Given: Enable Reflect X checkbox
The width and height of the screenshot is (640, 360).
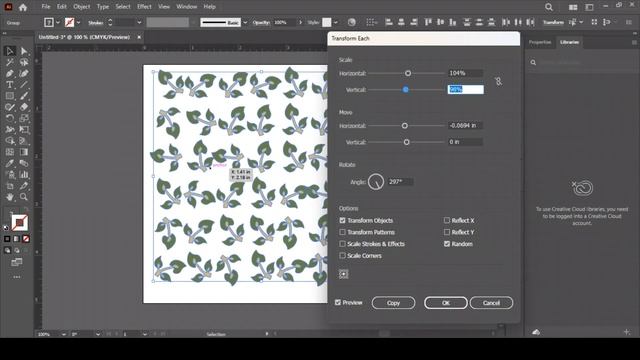Looking at the screenshot, I should pyautogui.click(x=447, y=220).
